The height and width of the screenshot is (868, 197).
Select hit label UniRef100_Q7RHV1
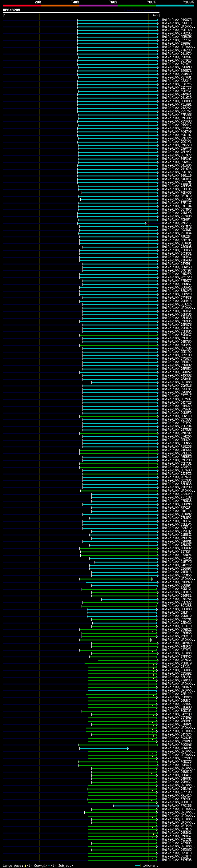pos(177,725)
